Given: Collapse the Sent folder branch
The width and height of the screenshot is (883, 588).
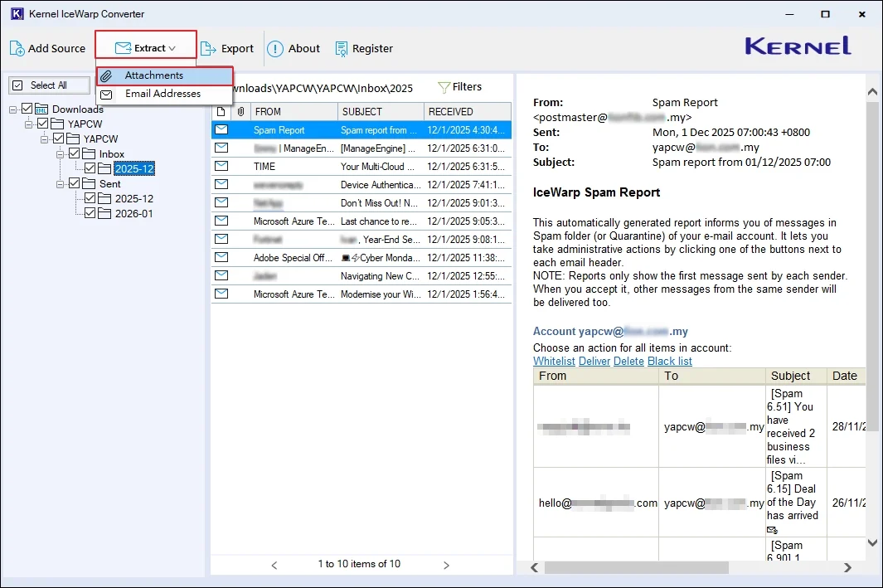Looking at the screenshot, I should pyautogui.click(x=60, y=183).
